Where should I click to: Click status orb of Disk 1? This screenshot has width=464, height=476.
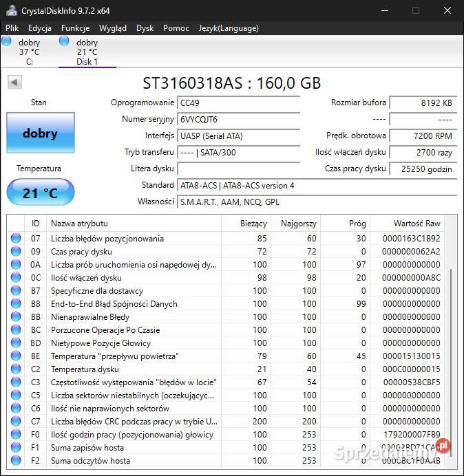coord(64,41)
